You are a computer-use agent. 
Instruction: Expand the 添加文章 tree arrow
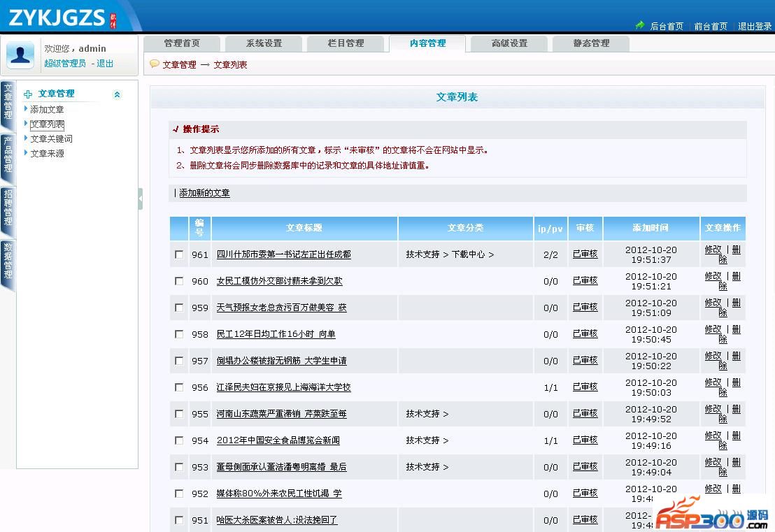tap(26, 109)
